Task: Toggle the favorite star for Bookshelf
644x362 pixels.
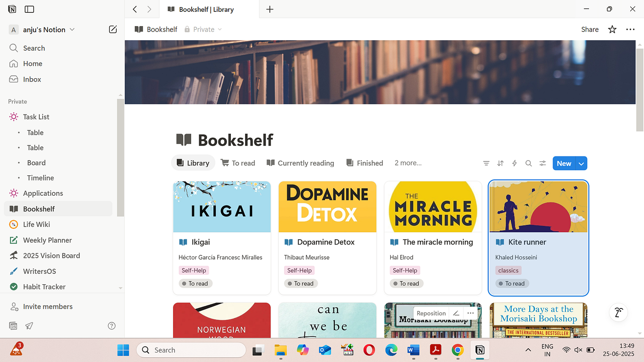Action: pos(612,29)
